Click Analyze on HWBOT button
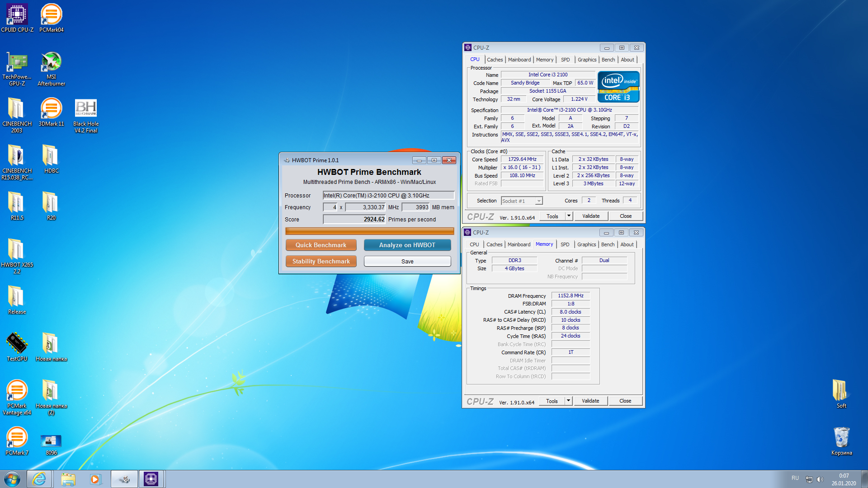This screenshot has height=488, width=868. point(407,245)
